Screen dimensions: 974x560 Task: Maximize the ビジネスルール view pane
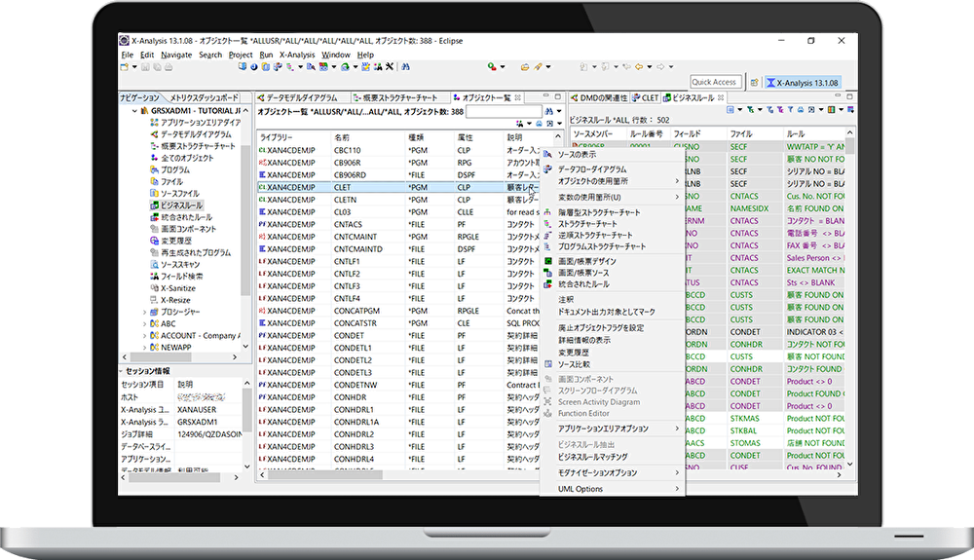click(849, 96)
